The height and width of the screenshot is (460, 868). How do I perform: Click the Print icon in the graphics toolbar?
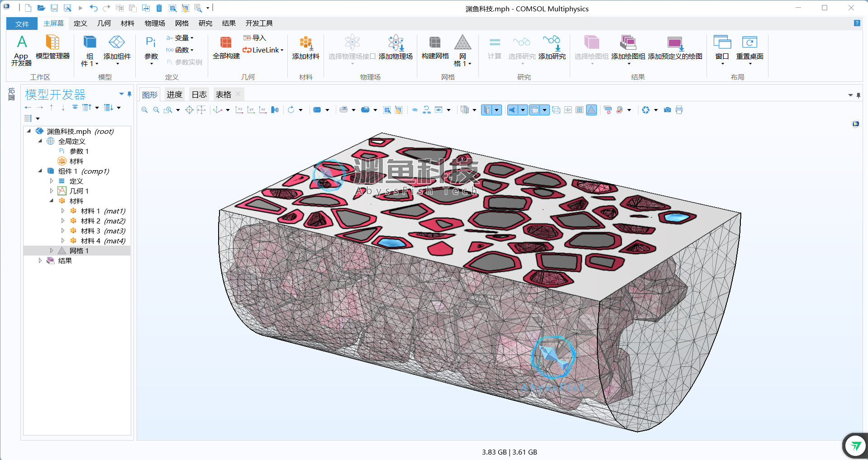click(x=679, y=110)
